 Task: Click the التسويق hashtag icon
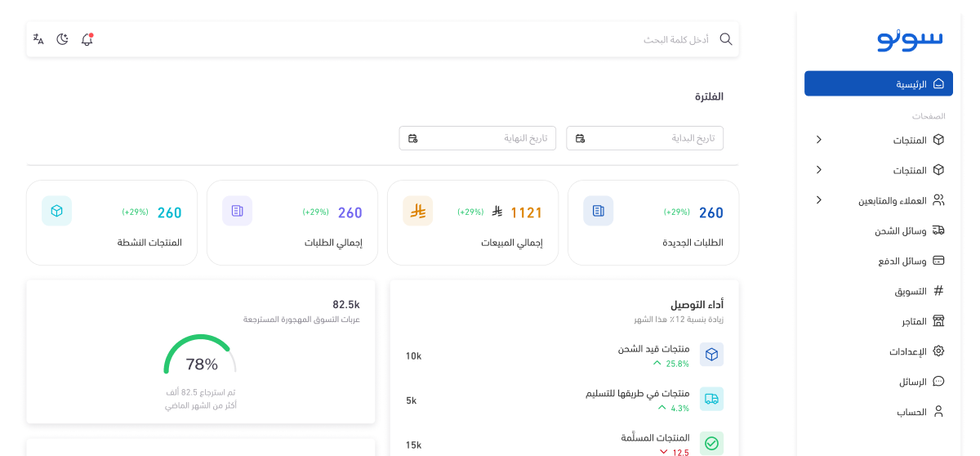[938, 291]
